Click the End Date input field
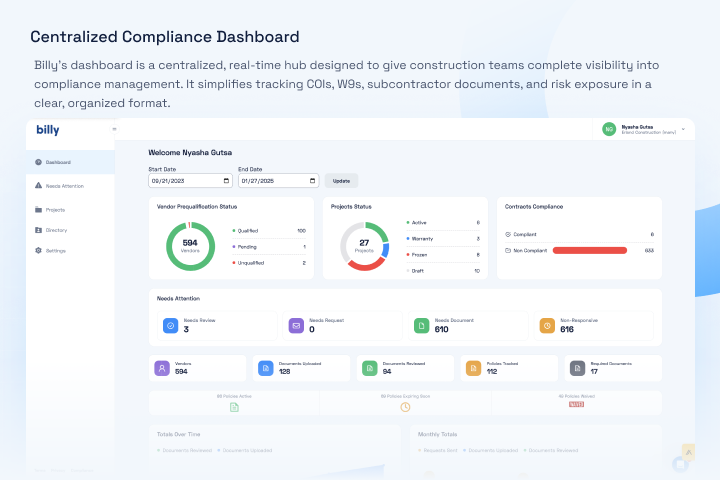This screenshot has width=720, height=480. pos(279,181)
